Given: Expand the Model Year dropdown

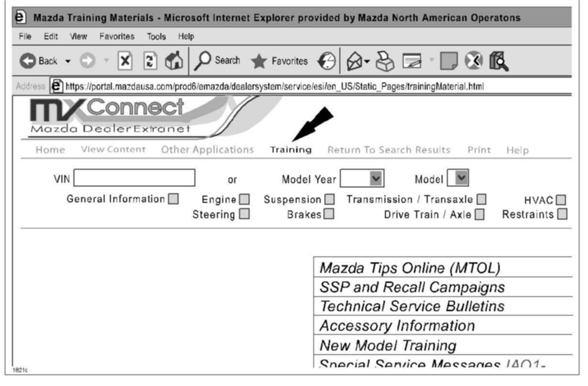Looking at the screenshot, I should [375, 179].
